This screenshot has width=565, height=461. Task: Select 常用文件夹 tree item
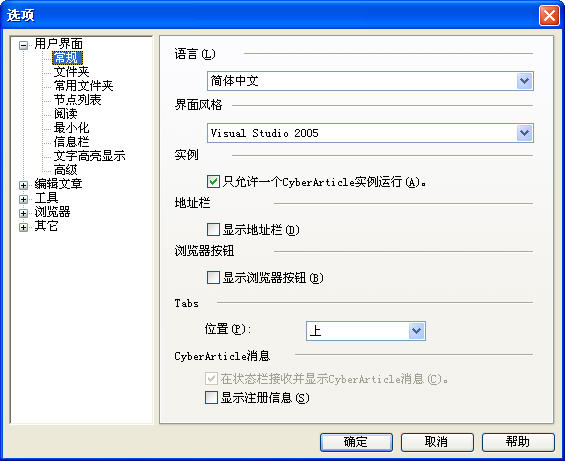(x=84, y=86)
